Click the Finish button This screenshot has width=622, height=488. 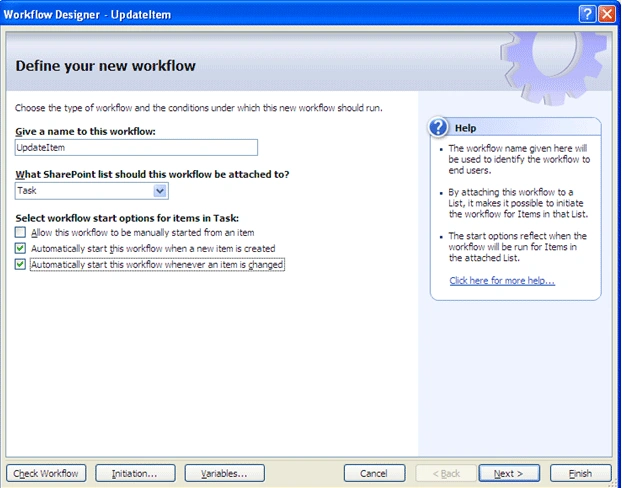(x=580, y=473)
